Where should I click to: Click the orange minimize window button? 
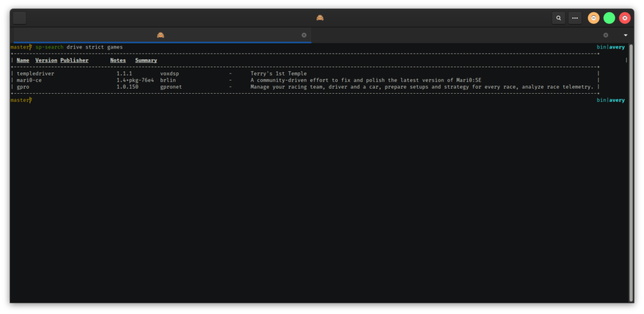click(593, 18)
